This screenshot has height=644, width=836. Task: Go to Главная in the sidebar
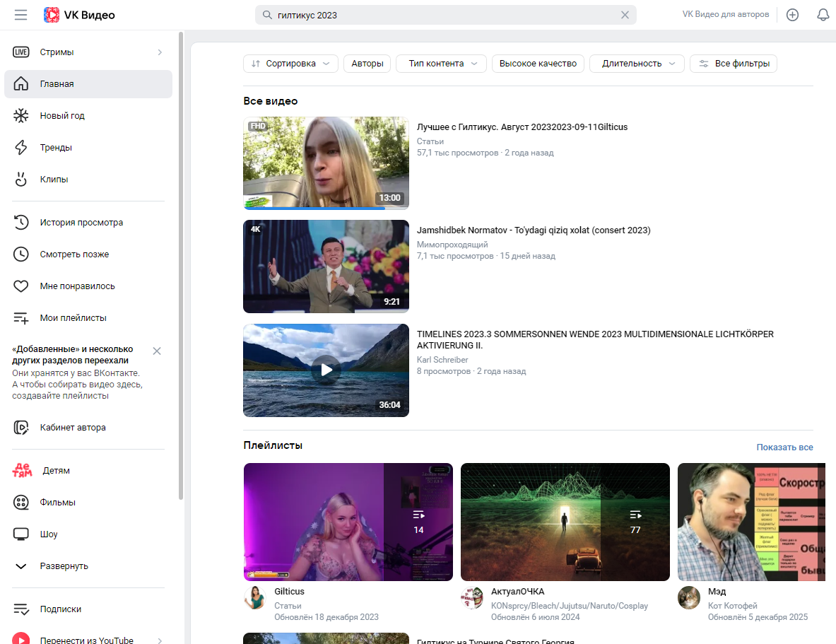click(88, 83)
